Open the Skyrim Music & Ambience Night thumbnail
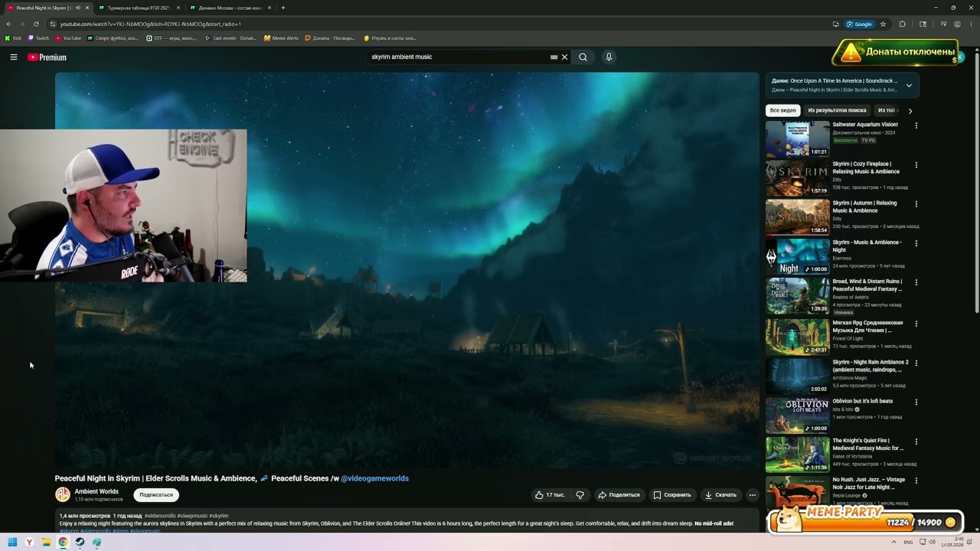 pyautogui.click(x=798, y=256)
